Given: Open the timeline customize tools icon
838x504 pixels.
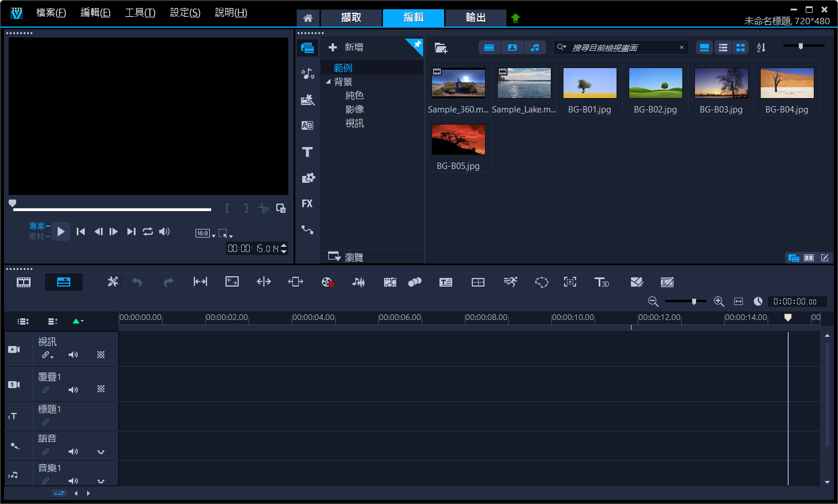Looking at the screenshot, I should (x=112, y=282).
